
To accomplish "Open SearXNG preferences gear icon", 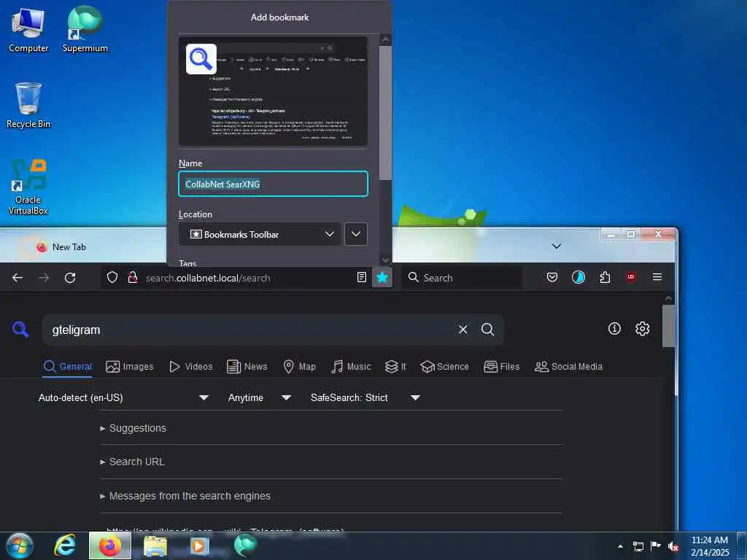I will coord(642,329).
